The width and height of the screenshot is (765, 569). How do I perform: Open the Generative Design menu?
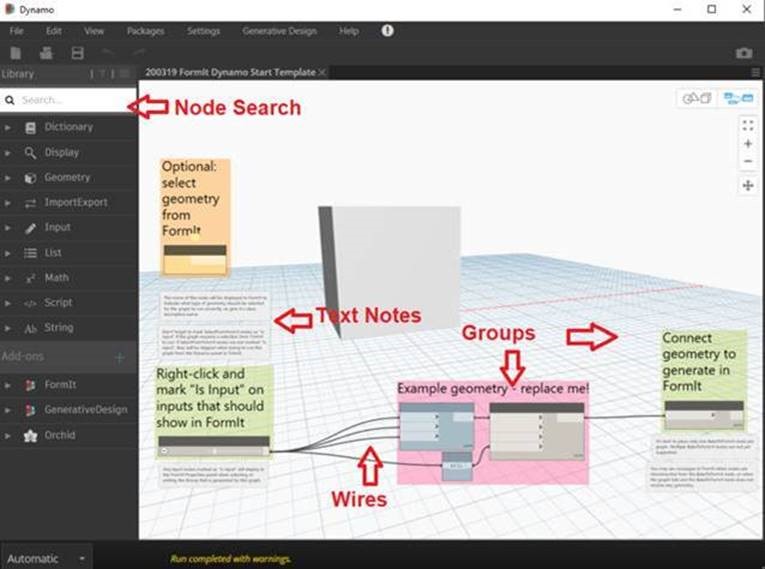pos(280,31)
